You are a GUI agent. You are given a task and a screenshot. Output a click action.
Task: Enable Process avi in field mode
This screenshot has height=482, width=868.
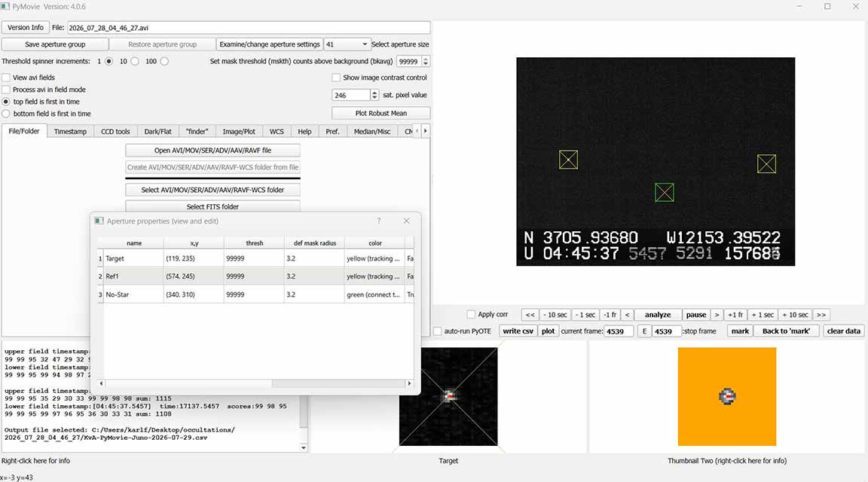point(6,90)
